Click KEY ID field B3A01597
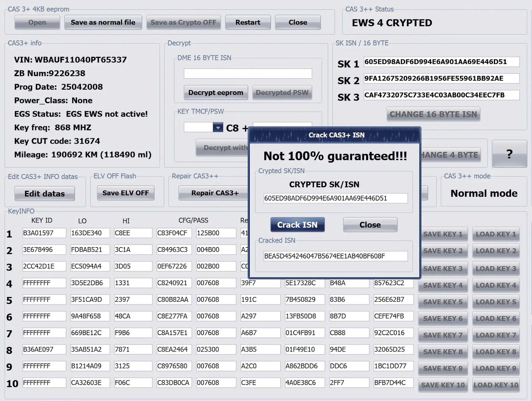The height and width of the screenshot is (401, 532). pyautogui.click(x=44, y=233)
